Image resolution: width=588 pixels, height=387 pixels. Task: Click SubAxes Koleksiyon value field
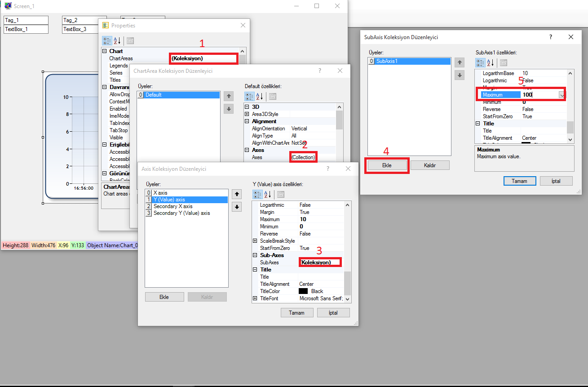(x=320, y=262)
